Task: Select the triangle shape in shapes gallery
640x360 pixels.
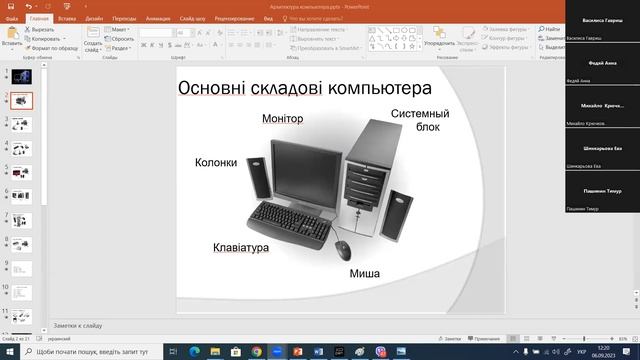Action: tap(372, 38)
